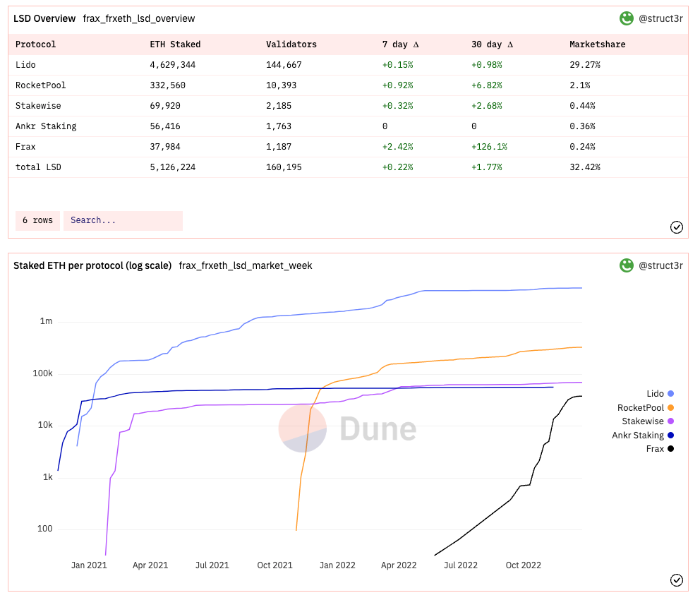Toggle Lido series in chart legend
Screen dimensions: 700x600
pos(660,393)
